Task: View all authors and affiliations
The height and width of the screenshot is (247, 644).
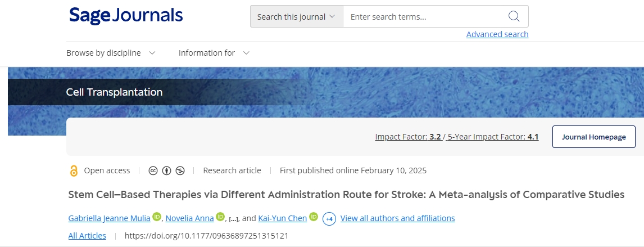Action: click(397, 218)
